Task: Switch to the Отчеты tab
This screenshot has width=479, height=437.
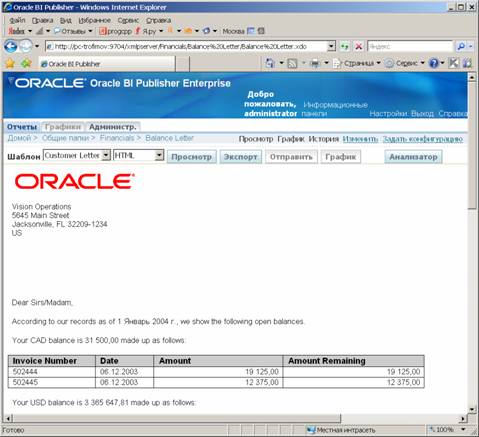Action: point(22,127)
